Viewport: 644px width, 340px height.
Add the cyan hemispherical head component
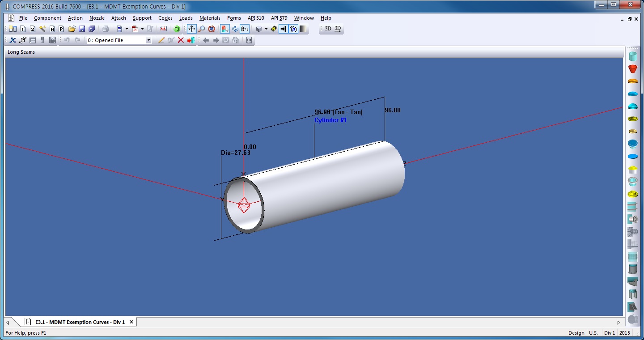click(632, 106)
